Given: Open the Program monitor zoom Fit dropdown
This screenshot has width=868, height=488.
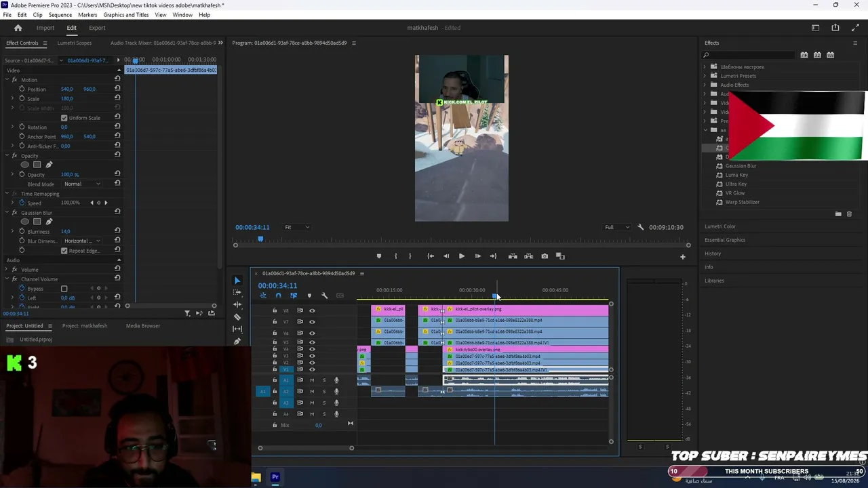Looking at the screenshot, I should coord(297,227).
